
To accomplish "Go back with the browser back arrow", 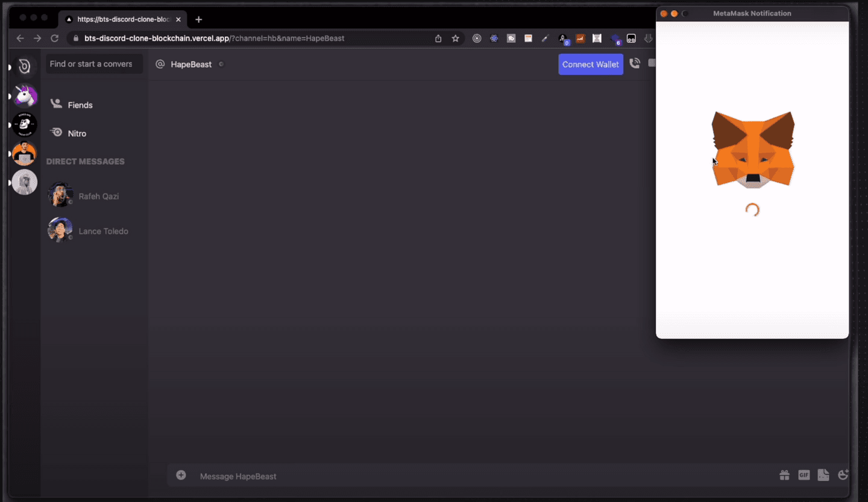I will (20, 38).
